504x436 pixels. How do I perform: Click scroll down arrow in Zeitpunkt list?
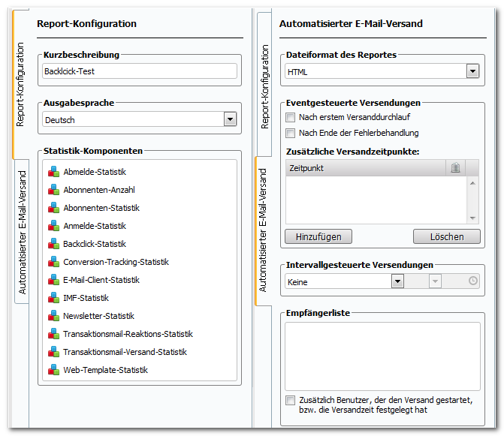click(x=472, y=218)
